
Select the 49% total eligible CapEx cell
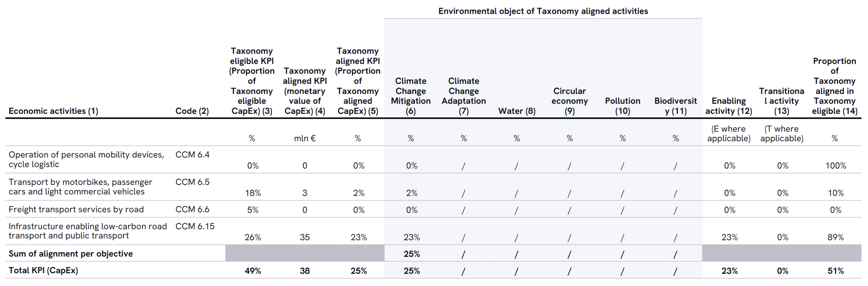tap(253, 271)
